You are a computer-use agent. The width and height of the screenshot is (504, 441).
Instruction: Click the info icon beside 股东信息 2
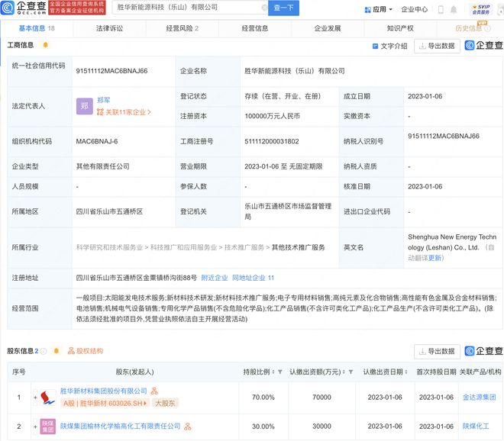tap(44, 351)
